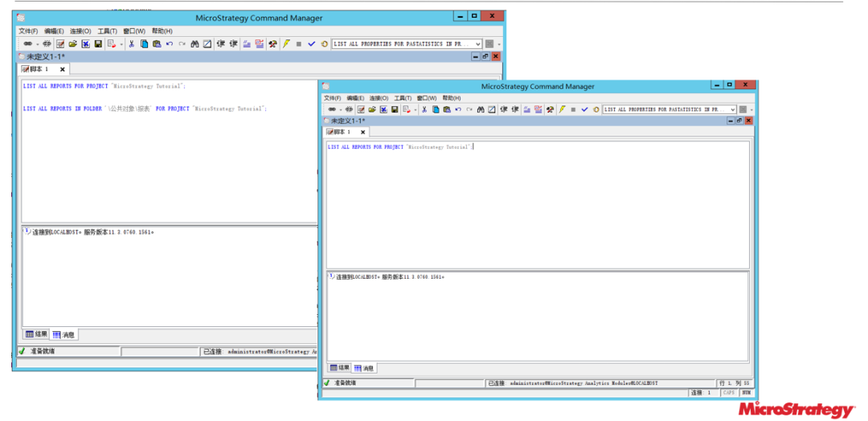Click the Find binoculars icon in front window
This screenshot has height=421, width=868.
(x=481, y=109)
